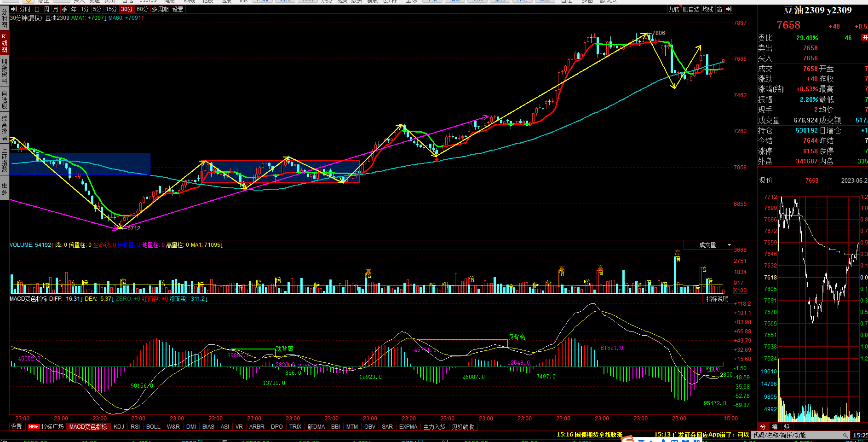
Task: Switch chart to 5分 period
Action: pos(97,9)
